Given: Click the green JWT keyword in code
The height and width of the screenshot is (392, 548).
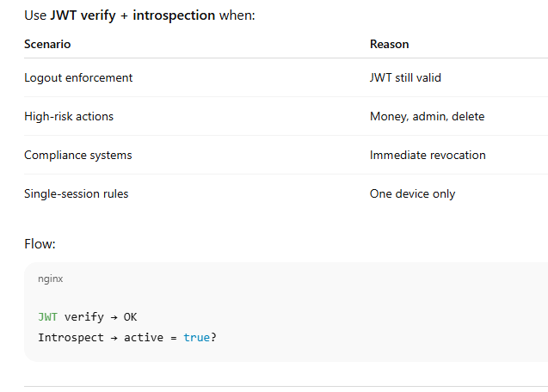Looking at the screenshot, I should pos(48,316).
